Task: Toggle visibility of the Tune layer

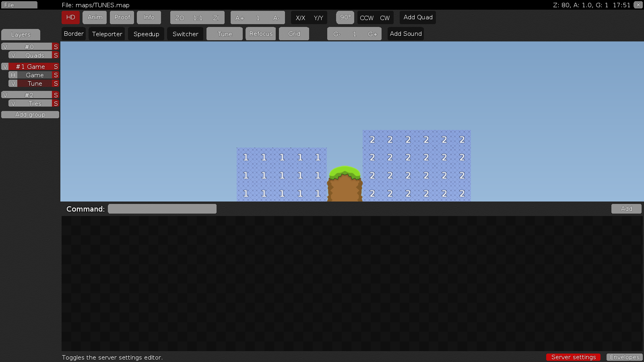Action: (12, 83)
